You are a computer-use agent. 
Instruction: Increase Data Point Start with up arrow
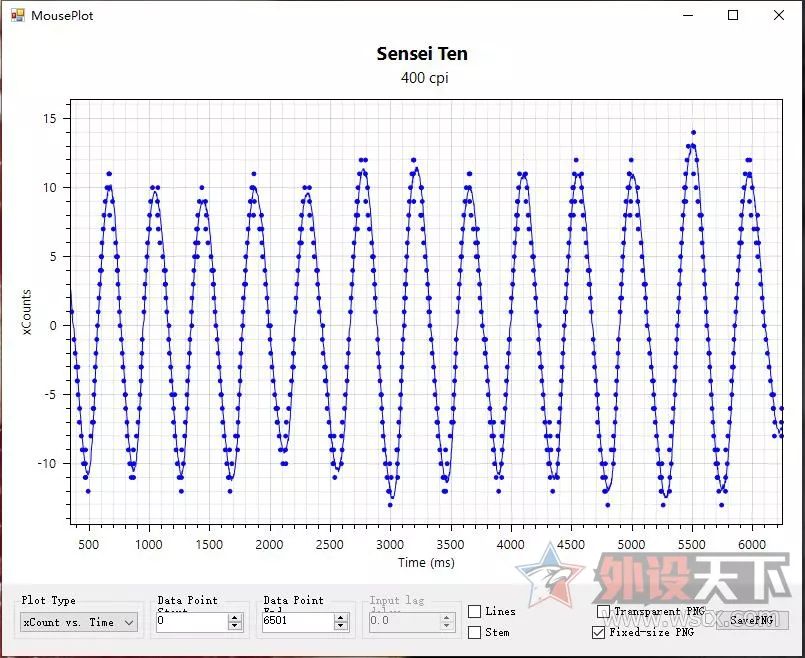[235, 617]
